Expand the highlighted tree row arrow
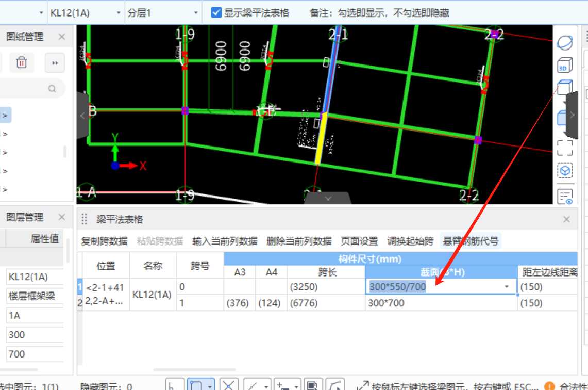Screen dimensions: 588x390 pos(5,115)
